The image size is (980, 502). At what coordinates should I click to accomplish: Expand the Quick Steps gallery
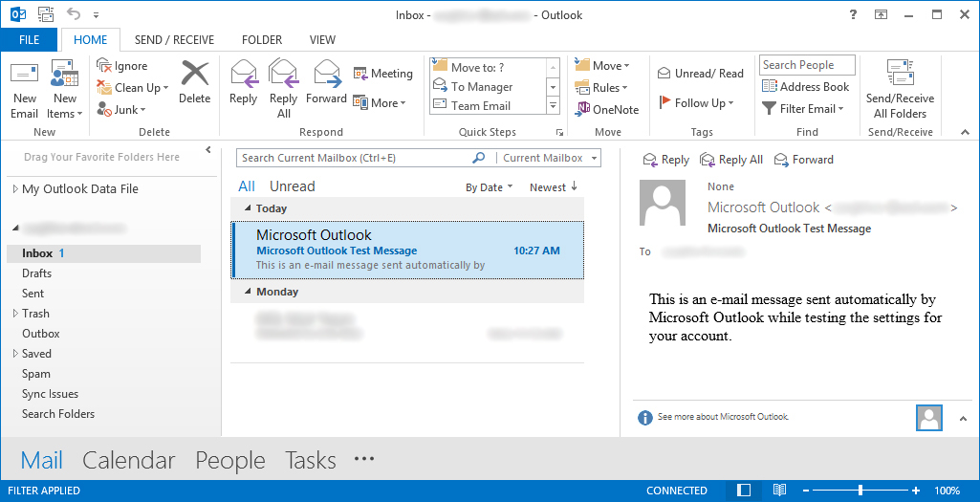554,105
